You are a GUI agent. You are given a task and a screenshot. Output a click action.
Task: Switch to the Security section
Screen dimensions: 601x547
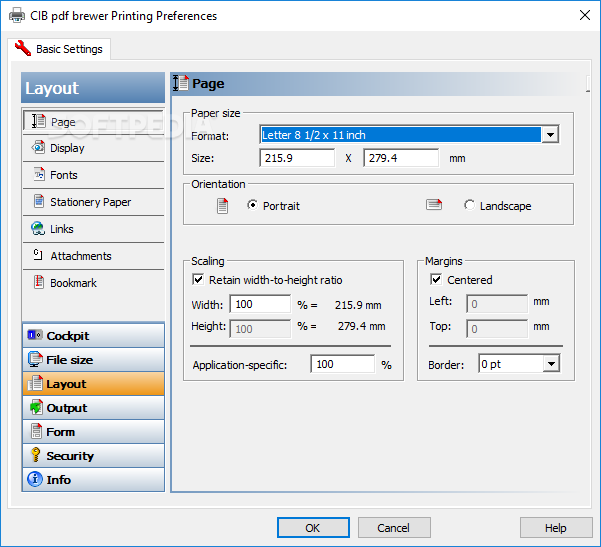tap(94, 455)
